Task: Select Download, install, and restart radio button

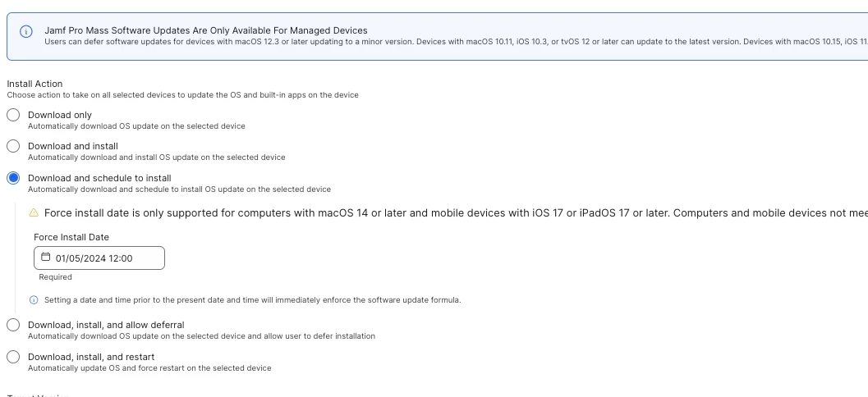Action: click(x=13, y=357)
